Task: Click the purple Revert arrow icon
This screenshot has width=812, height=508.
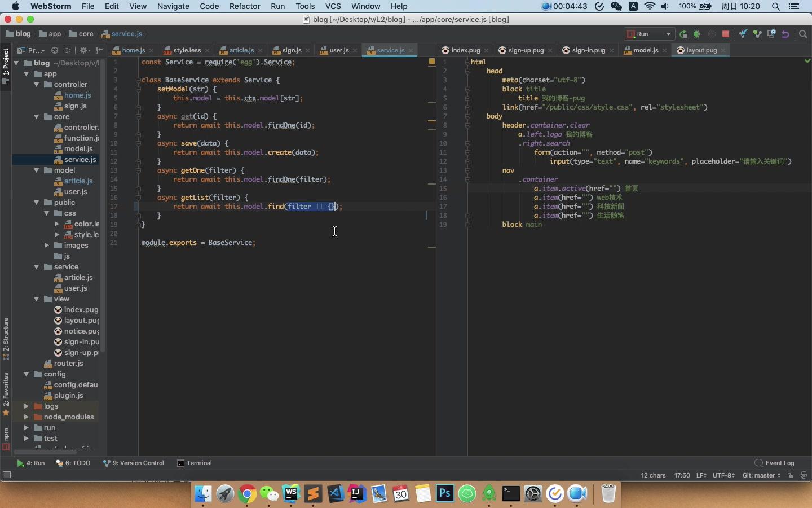Action: click(785, 34)
